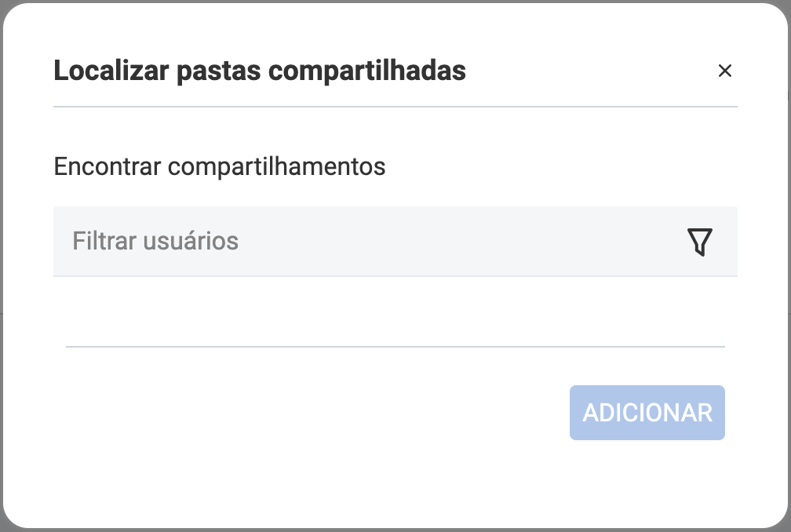The width and height of the screenshot is (791, 532).
Task: Add the selected shared folders with ADICIONAR
Action: (x=647, y=413)
